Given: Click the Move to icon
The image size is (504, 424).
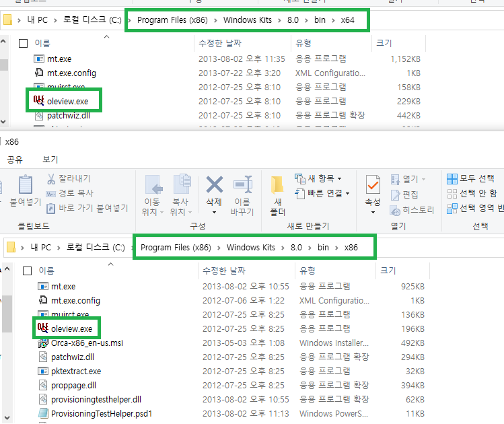Looking at the screenshot, I should tap(153, 185).
